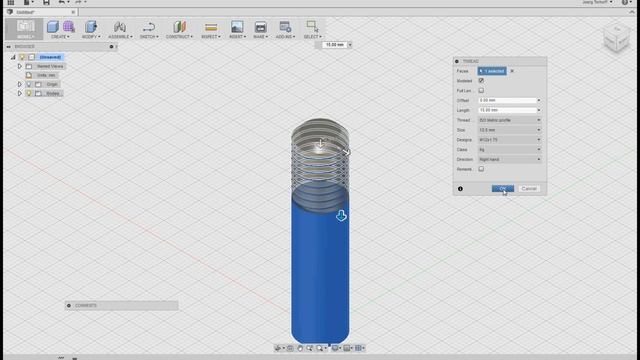Open the File menu icon
This screenshot has width=640, height=360.
point(27,2)
